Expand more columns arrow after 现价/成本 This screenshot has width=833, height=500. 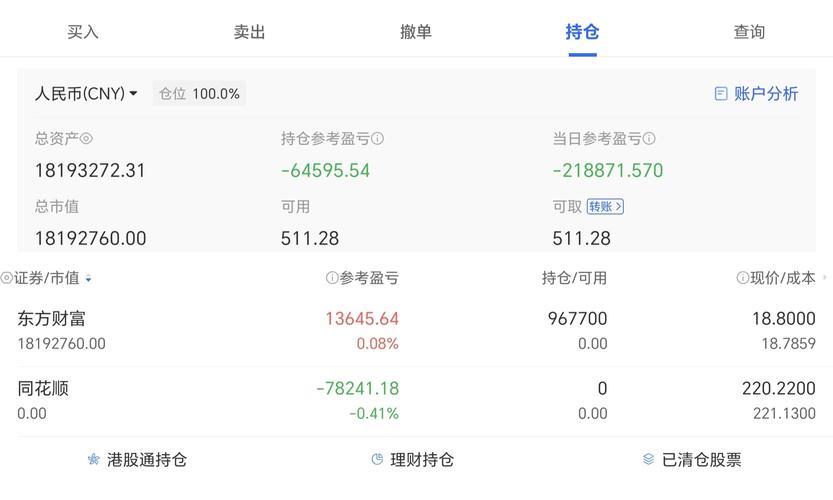pyautogui.click(x=824, y=277)
